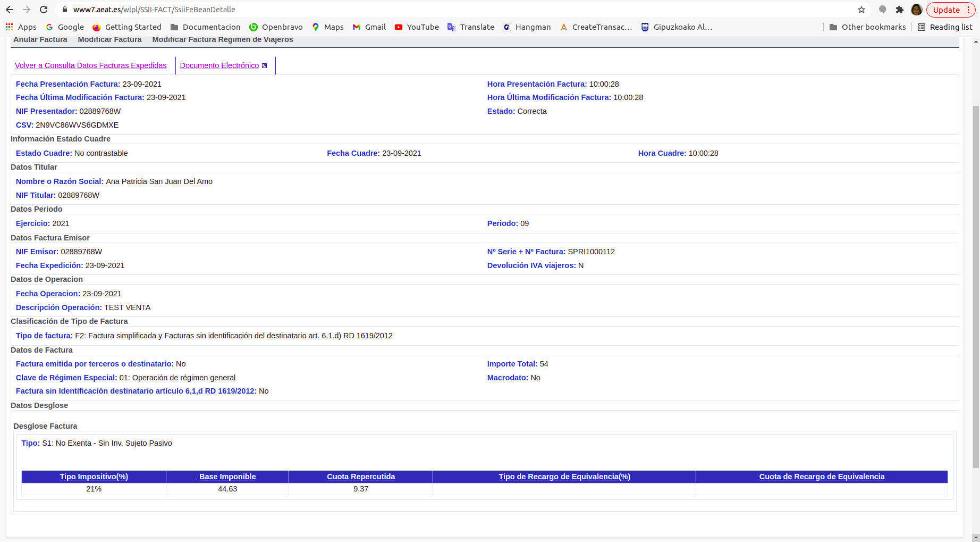Open the YouTube bookmark
This screenshot has height=542, width=980.
(417, 27)
